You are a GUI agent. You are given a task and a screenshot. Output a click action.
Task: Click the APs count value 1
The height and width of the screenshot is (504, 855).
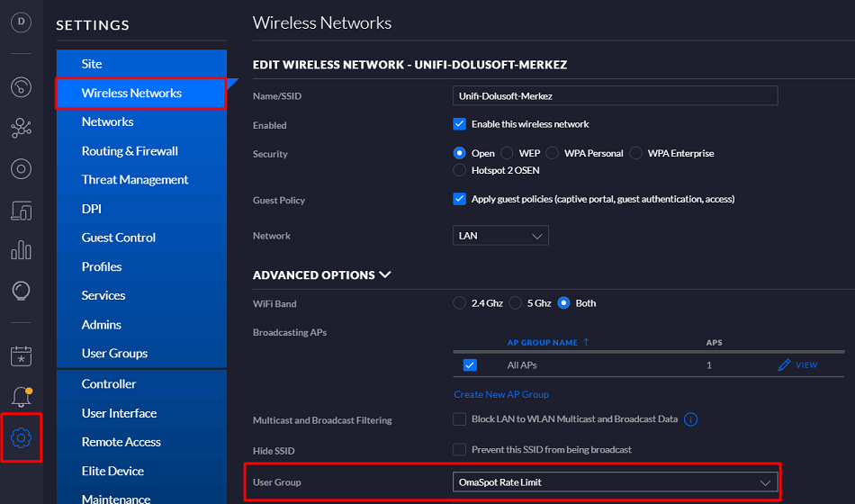[x=709, y=364]
